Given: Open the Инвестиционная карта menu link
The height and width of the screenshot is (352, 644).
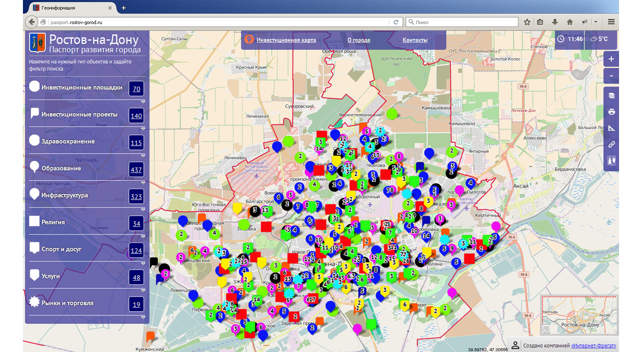Looking at the screenshot, I should 286,40.
